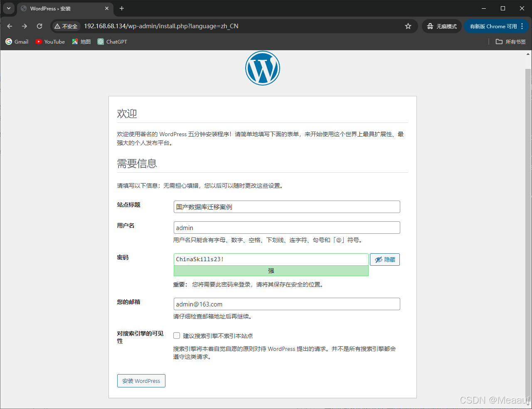Open Chrome three-dot menu

[x=522, y=26]
